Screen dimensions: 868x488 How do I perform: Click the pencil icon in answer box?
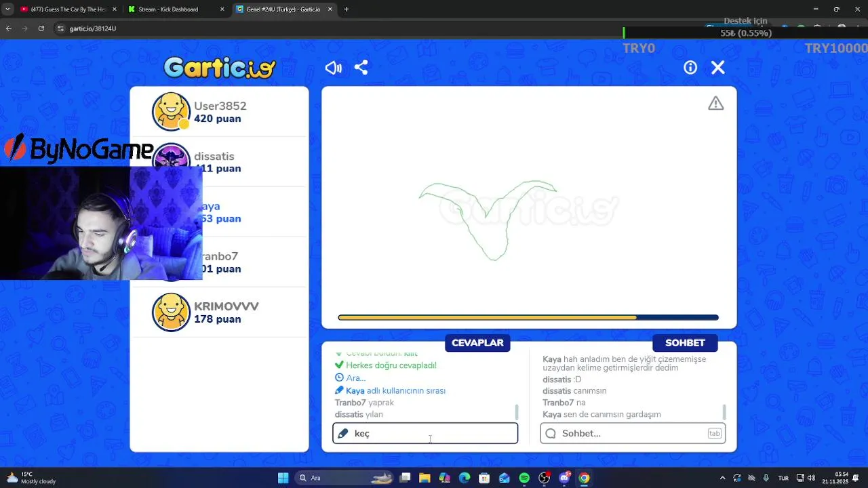click(343, 434)
